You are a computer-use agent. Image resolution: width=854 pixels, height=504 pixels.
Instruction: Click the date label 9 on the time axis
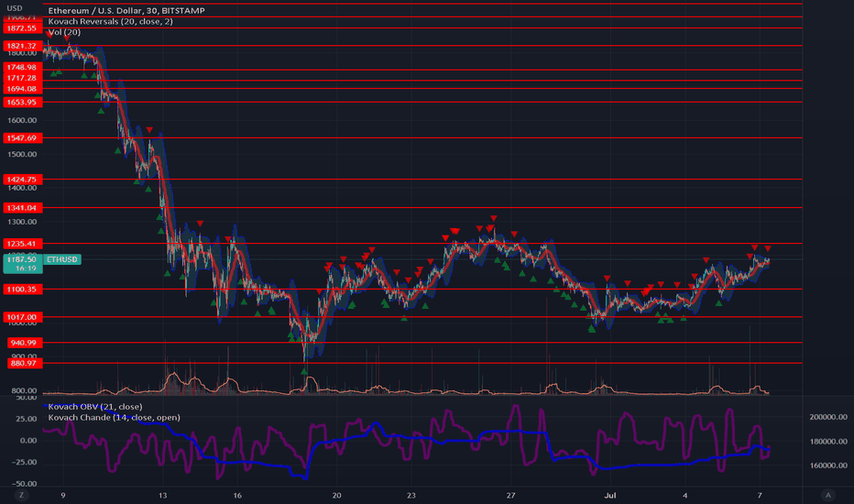point(63,495)
